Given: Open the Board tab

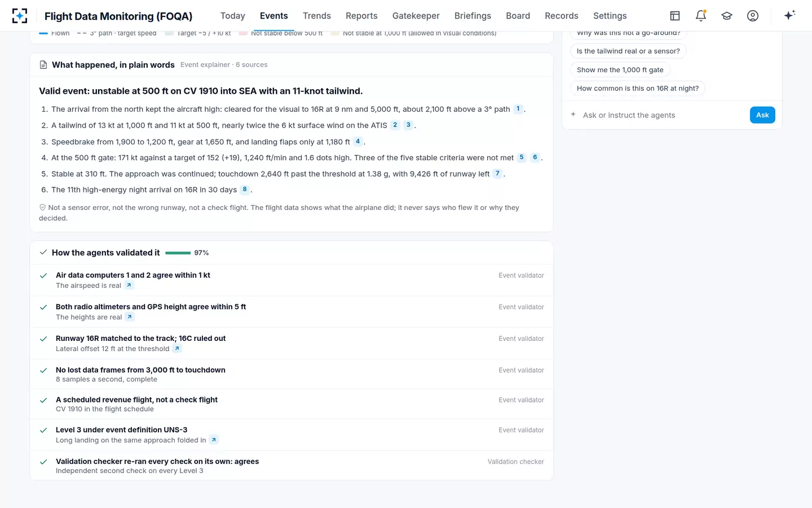Looking at the screenshot, I should (518, 16).
